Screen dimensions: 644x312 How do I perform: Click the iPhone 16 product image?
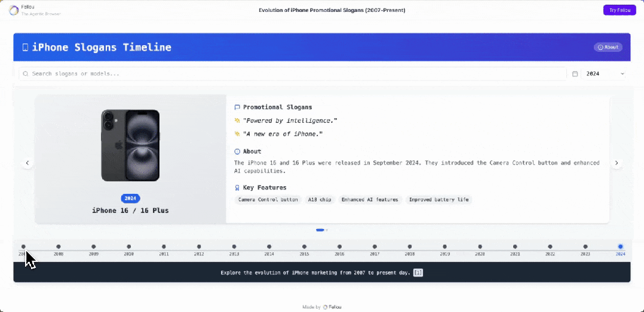pyautogui.click(x=130, y=145)
